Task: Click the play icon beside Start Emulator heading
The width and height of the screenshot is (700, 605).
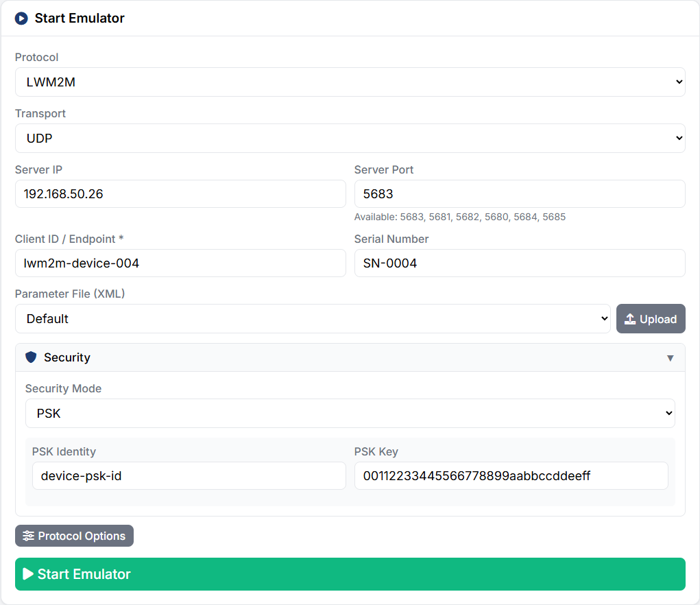Action: point(21,19)
